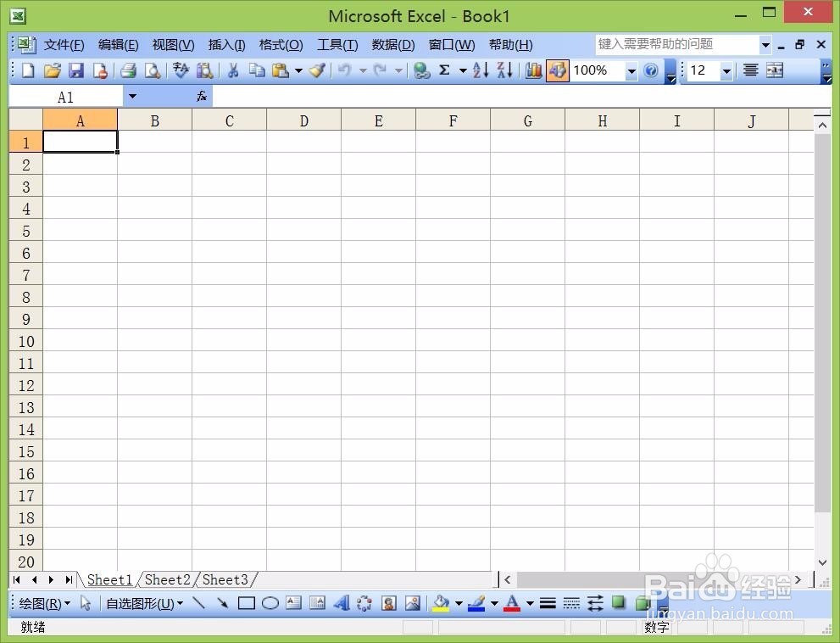Select column D header
This screenshot has height=643, width=840.
point(303,120)
